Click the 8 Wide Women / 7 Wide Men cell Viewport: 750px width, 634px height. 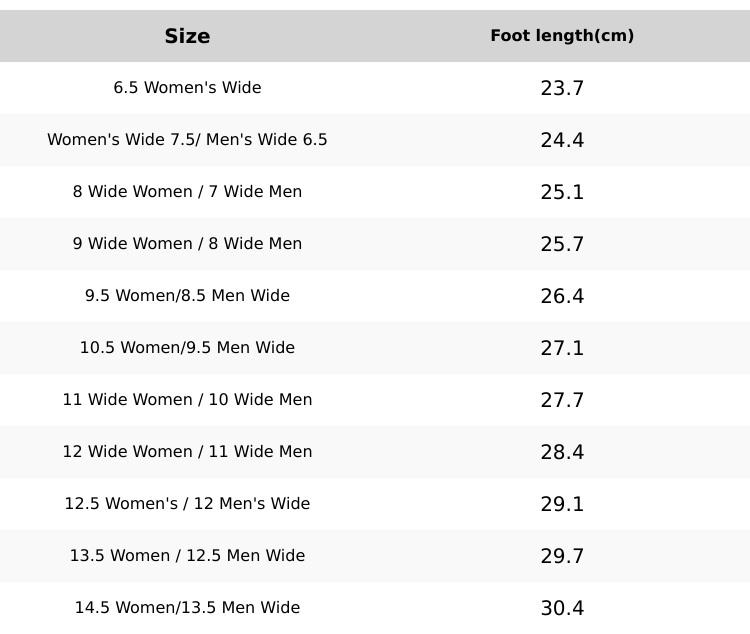pos(187,192)
